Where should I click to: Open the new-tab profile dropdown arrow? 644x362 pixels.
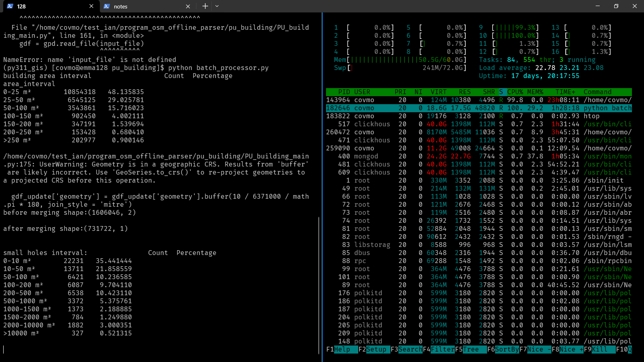tap(217, 6)
